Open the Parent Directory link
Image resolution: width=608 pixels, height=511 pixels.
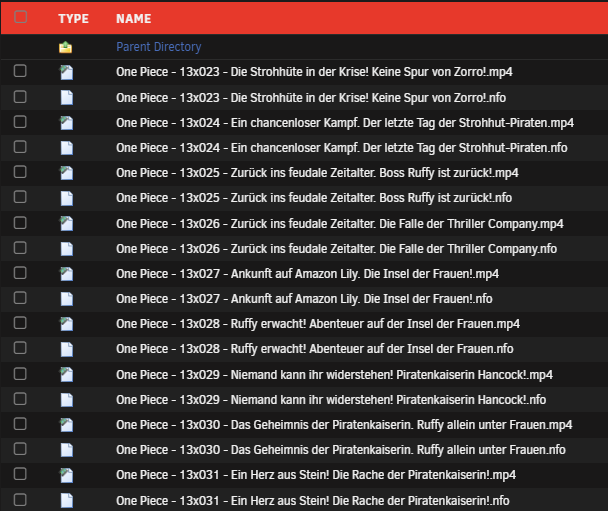(x=158, y=47)
